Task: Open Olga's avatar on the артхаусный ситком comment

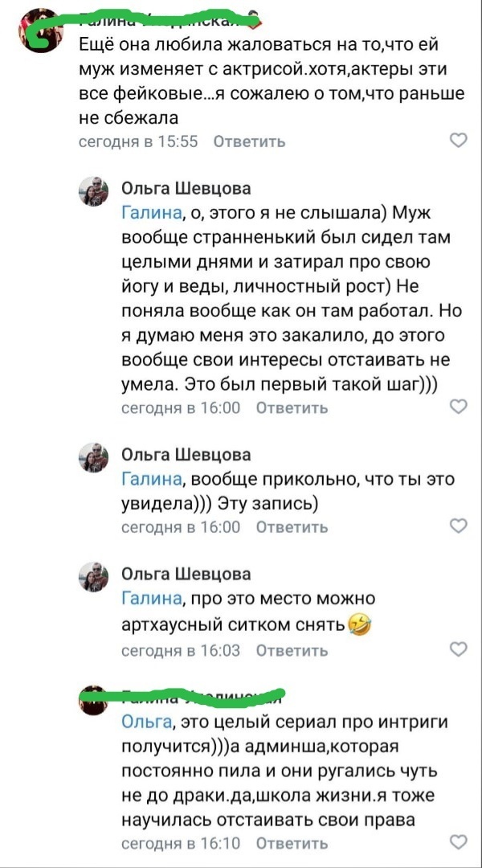Action: tap(93, 577)
